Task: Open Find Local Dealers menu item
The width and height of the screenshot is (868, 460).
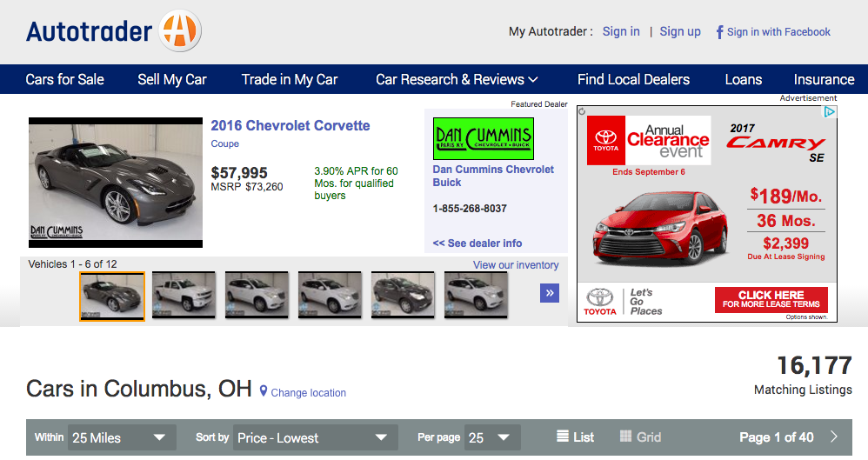Action: [x=633, y=79]
